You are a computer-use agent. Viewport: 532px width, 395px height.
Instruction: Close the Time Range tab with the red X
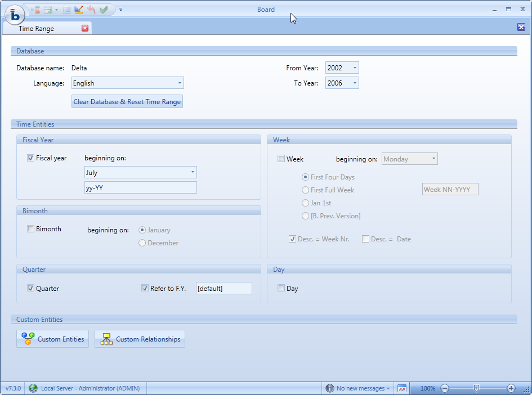pos(85,28)
